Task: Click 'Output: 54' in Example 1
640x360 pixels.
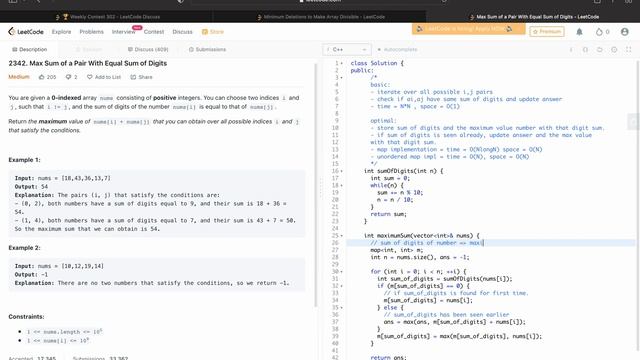Action: (x=31, y=187)
